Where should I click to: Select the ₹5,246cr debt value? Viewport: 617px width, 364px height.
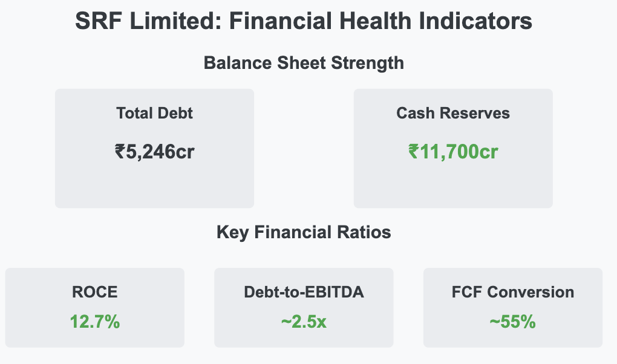(154, 152)
